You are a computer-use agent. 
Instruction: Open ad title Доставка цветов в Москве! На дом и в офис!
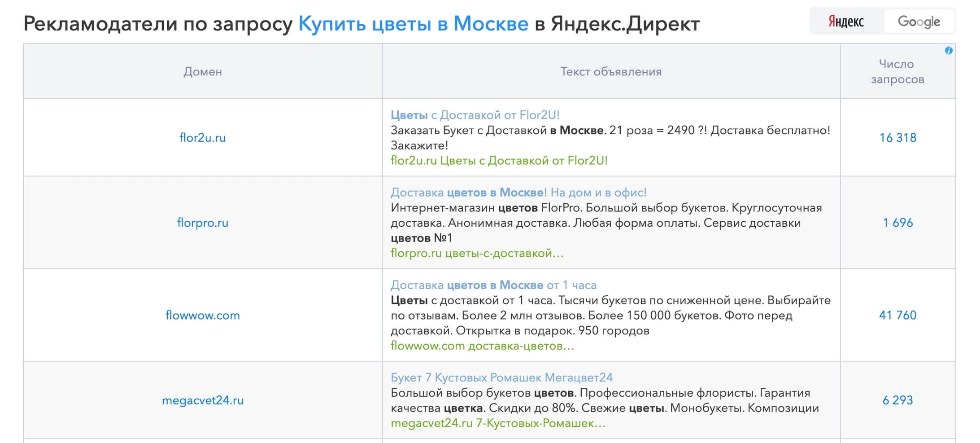[x=518, y=193]
